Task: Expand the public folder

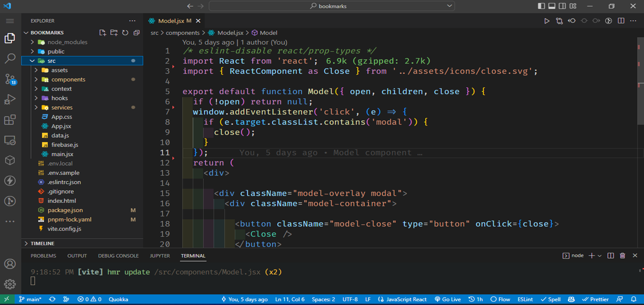Action: tap(82, 51)
